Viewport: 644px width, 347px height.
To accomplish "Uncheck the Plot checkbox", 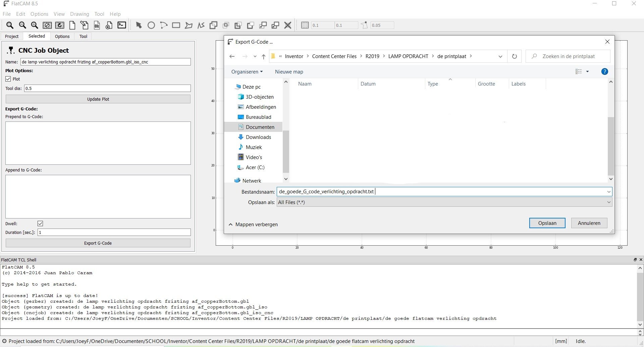I will (x=8, y=79).
